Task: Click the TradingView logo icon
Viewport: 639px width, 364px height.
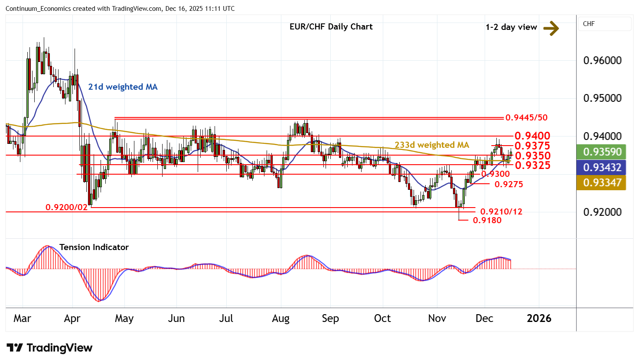Action: pos(14,348)
